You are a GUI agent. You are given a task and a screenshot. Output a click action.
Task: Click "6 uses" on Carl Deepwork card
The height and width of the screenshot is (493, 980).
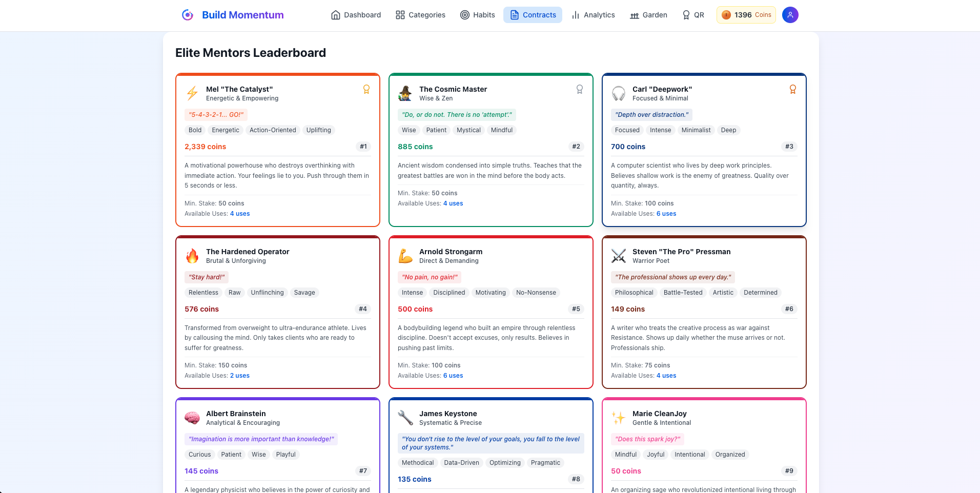coord(666,214)
